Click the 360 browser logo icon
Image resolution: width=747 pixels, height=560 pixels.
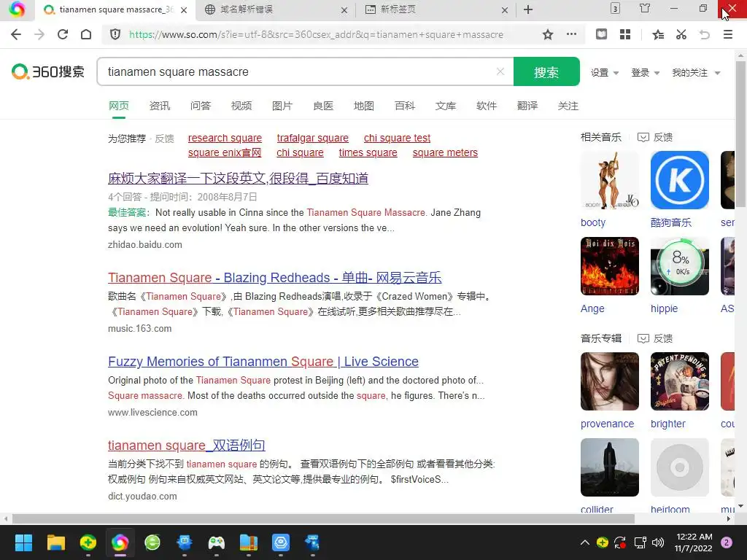[17, 9]
